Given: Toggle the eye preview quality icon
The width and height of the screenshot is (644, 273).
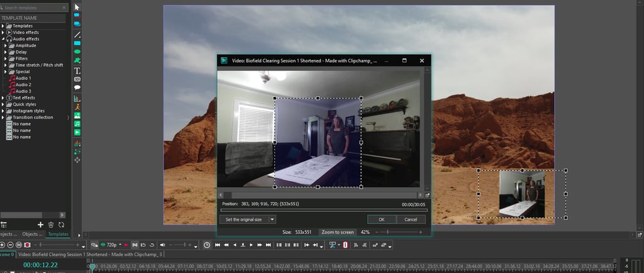Looking at the screenshot, I should point(103,245).
